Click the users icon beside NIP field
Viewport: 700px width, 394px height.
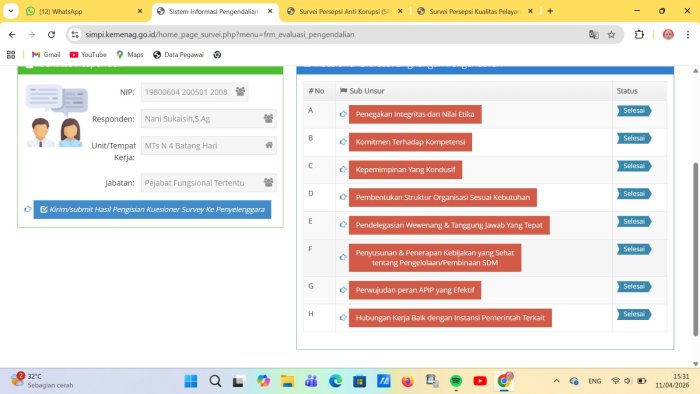point(240,91)
